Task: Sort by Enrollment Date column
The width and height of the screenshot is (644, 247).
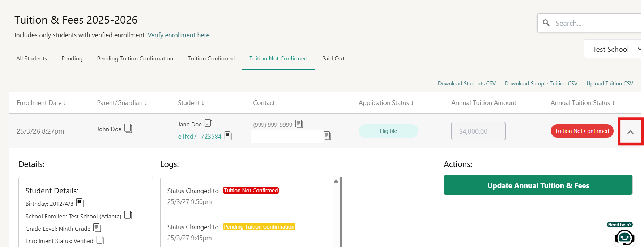Action: pyautogui.click(x=41, y=103)
